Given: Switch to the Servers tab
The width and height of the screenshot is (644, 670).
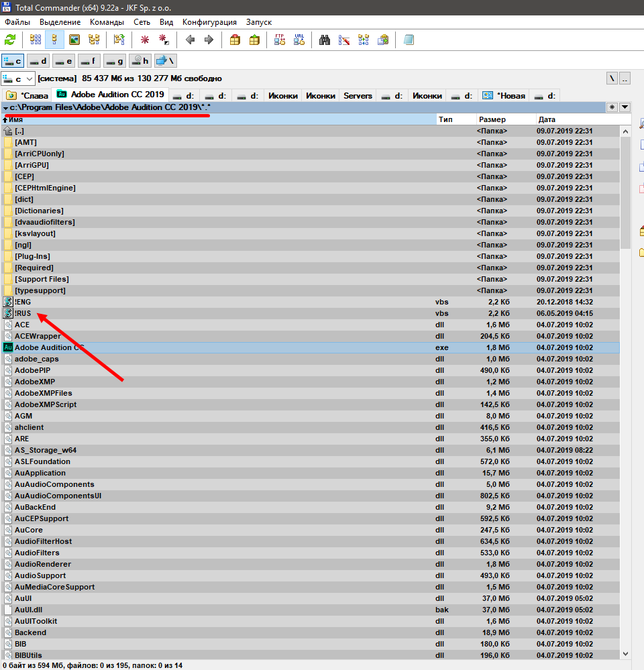Looking at the screenshot, I should [x=358, y=96].
